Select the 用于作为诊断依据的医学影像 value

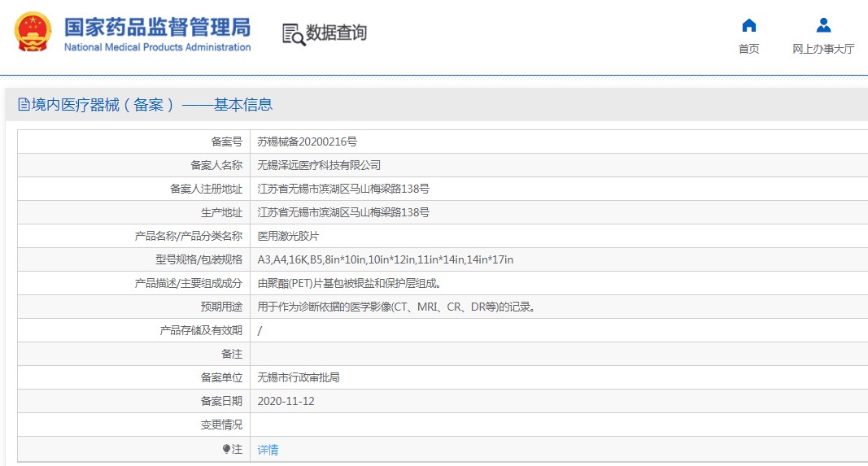click(396, 307)
